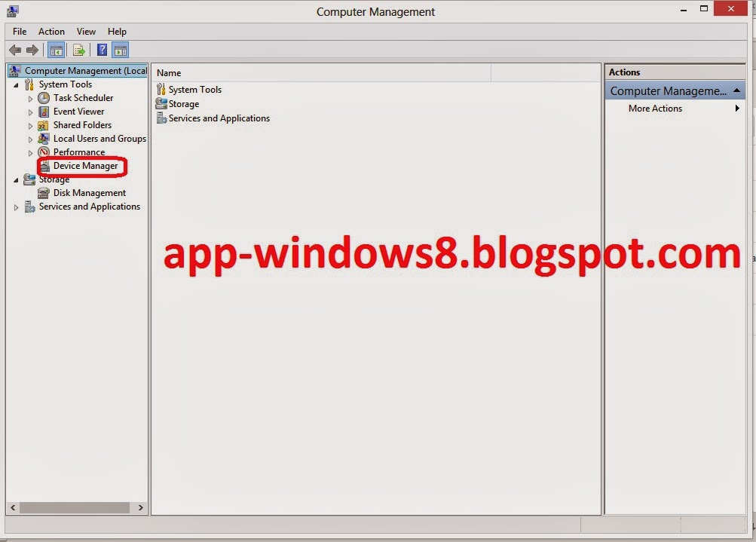Minimize the Computer Management window
This screenshot has width=756, height=542.
point(683,9)
